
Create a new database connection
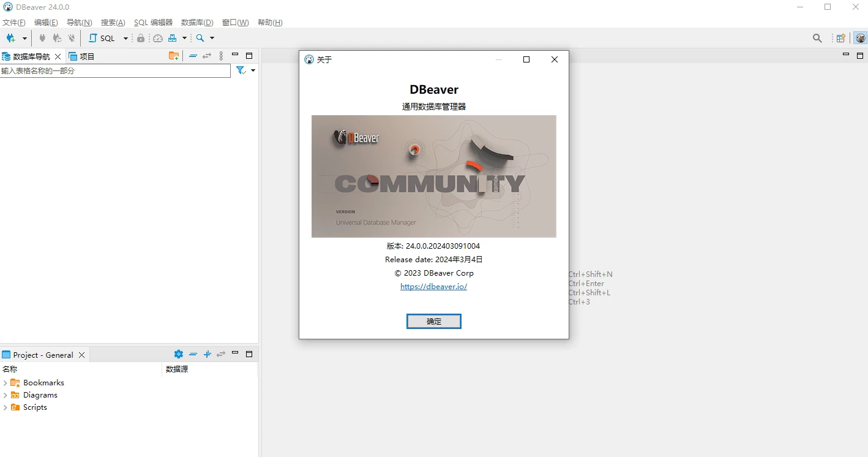[x=10, y=38]
